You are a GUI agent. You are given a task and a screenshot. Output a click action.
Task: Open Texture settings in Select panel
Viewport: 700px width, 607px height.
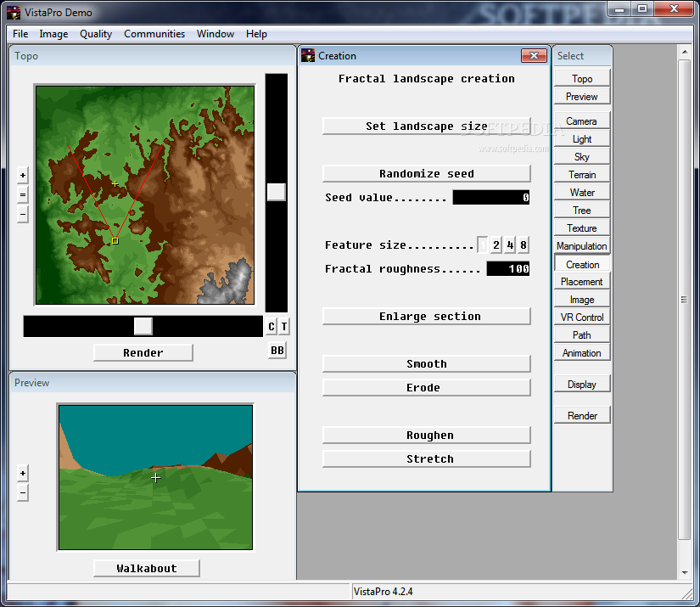pyautogui.click(x=582, y=228)
